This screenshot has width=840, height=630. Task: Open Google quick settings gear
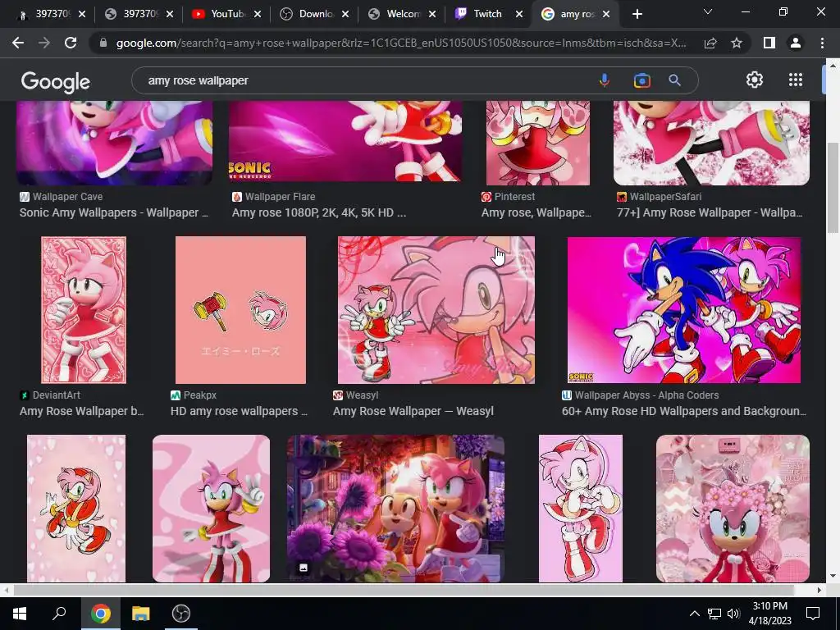(755, 80)
